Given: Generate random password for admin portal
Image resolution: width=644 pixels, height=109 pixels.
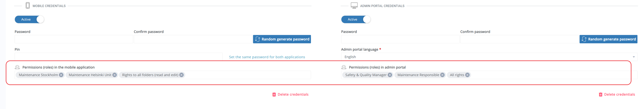Looking at the screenshot, I should tap(608, 39).
